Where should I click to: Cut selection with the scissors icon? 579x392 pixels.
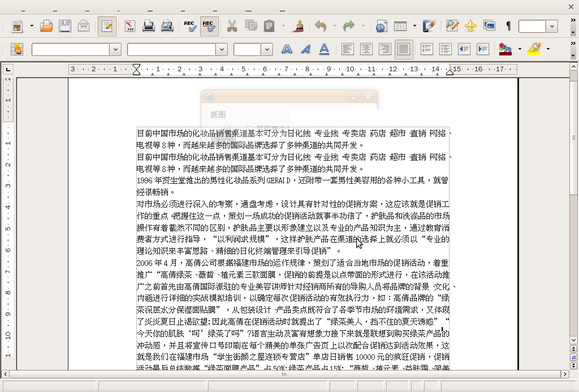click(x=232, y=26)
